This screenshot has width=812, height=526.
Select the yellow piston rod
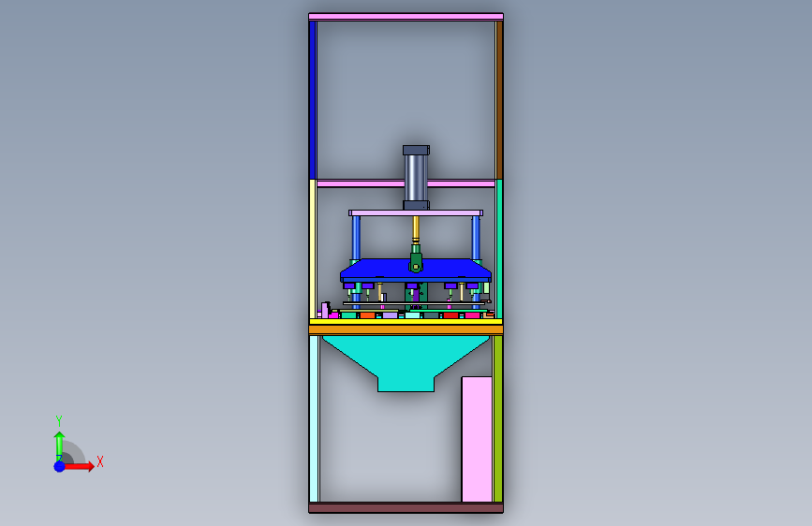(x=415, y=228)
